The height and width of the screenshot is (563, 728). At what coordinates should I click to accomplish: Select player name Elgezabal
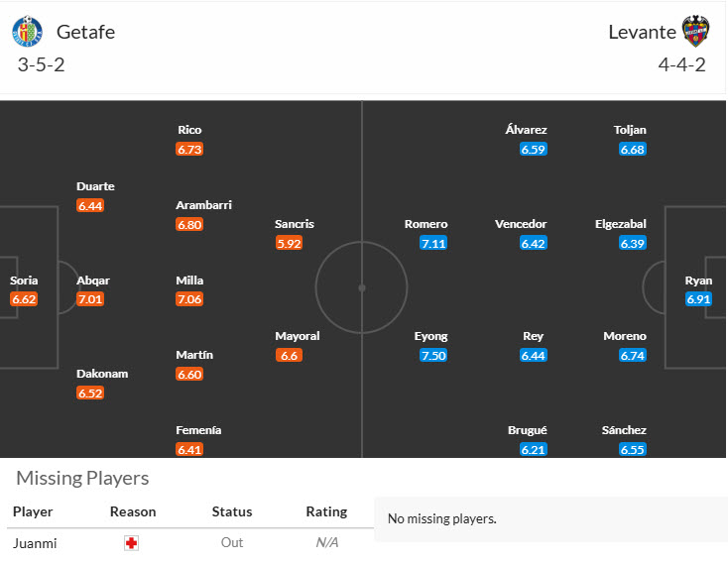(621, 224)
